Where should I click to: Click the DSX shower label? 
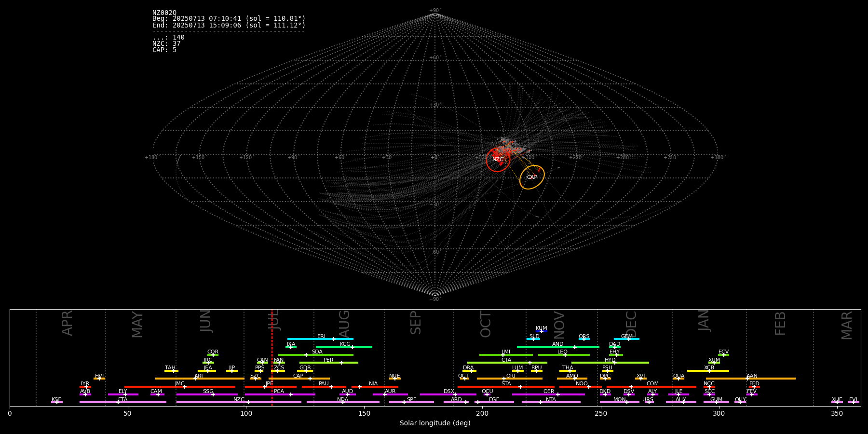[449, 391]
